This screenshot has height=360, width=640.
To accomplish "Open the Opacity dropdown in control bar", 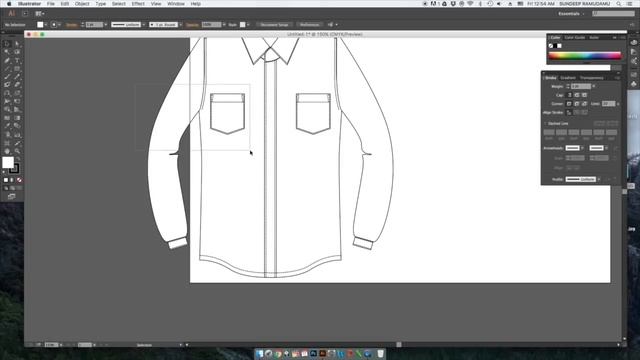I will click(224, 24).
